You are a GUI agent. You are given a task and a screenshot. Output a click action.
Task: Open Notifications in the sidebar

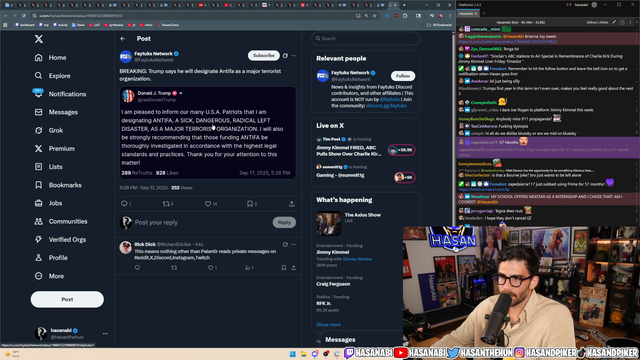click(x=60, y=94)
